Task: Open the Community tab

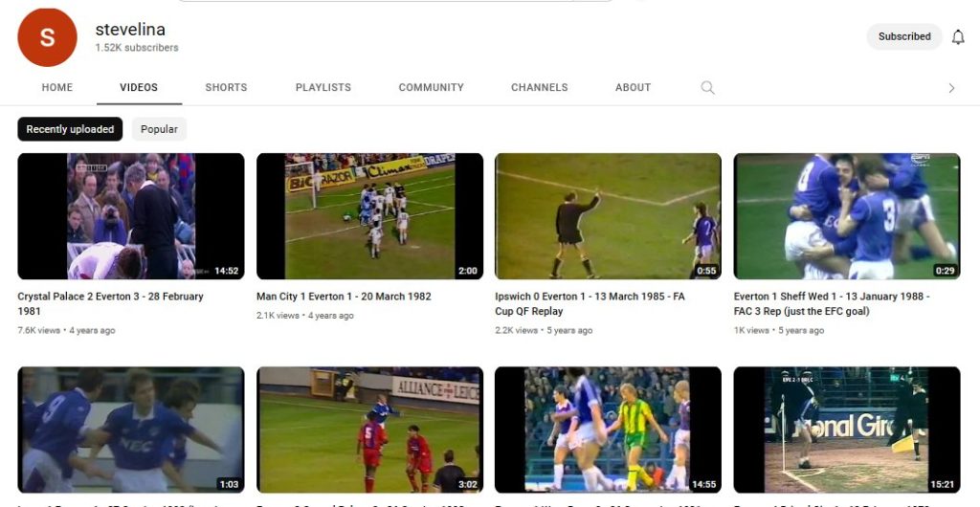Action: tap(431, 88)
